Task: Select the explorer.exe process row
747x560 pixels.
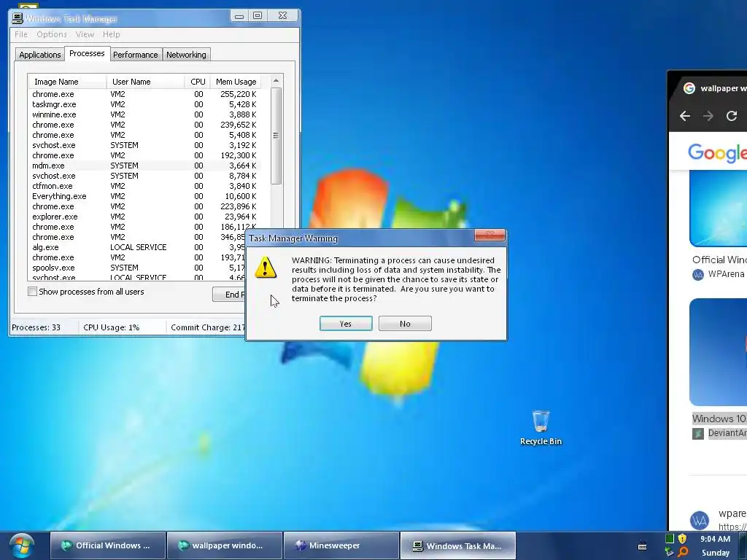Action: (x=144, y=217)
